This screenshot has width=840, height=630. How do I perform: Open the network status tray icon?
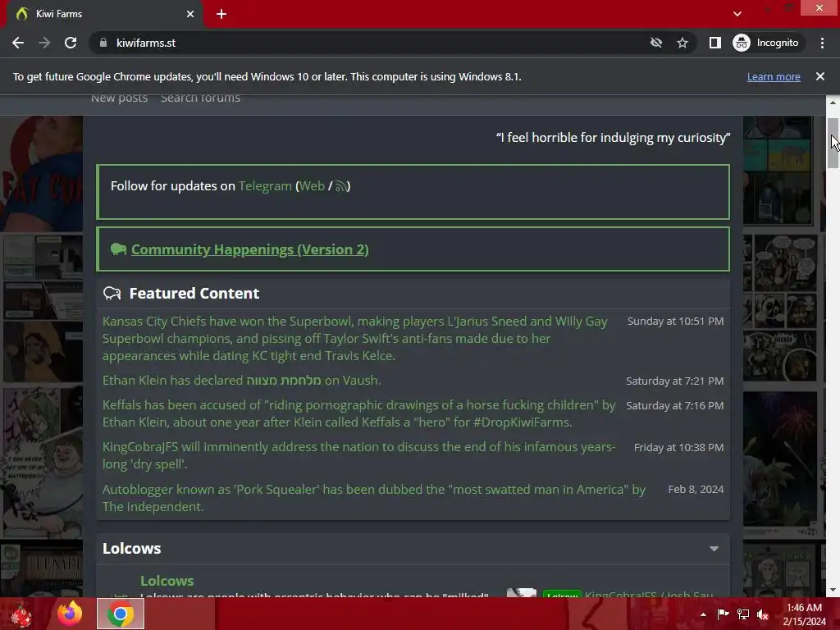(743, 614)
